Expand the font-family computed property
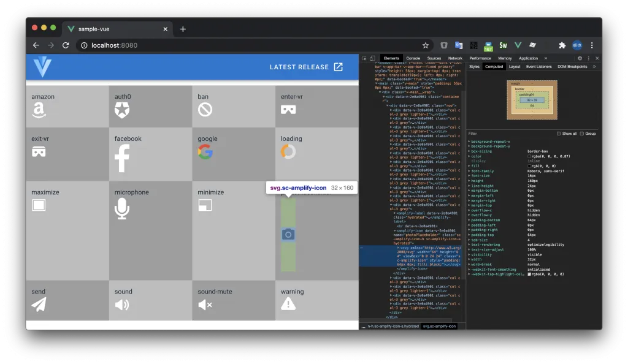The height and width of the screenshot is (364, 628). pos(469,171)
